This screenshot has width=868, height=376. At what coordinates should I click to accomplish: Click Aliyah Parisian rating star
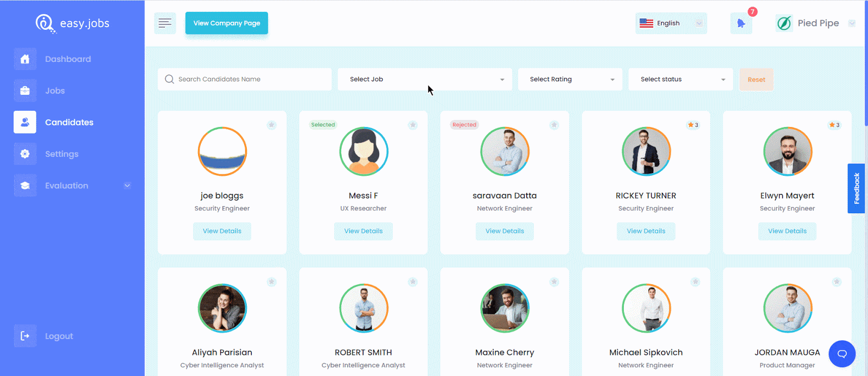(x=272, y=282)
